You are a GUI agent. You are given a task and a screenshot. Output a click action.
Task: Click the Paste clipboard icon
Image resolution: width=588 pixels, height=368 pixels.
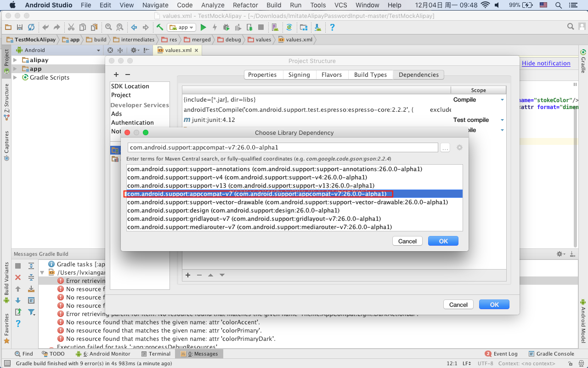click(94, 27)
